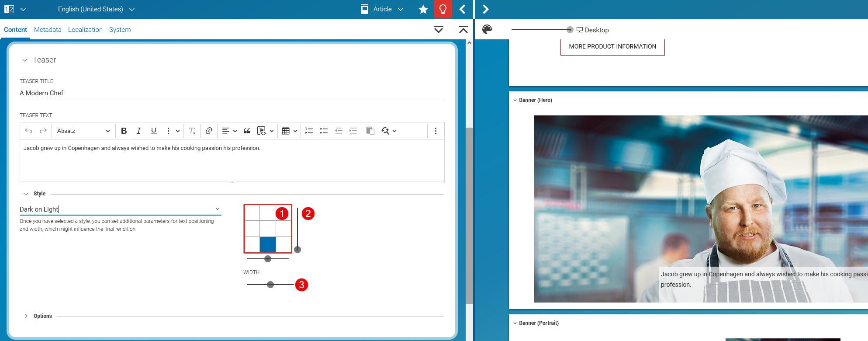
Task: Open the Localization tab
Action: click(85, 30)
